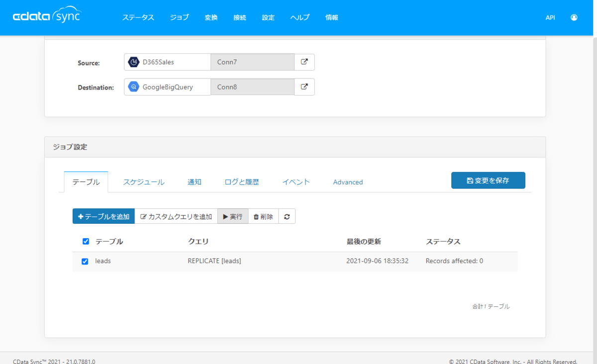Click カスタムクエリを追加 button

point(176,216)
